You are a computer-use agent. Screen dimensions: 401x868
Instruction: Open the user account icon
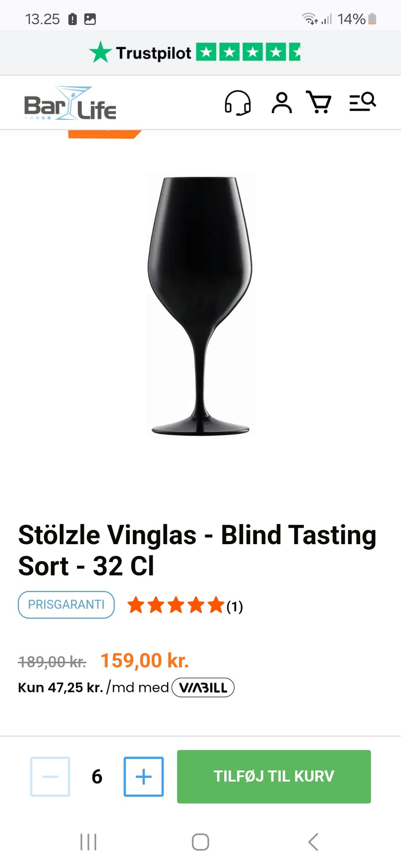click(x=282, y=103)
